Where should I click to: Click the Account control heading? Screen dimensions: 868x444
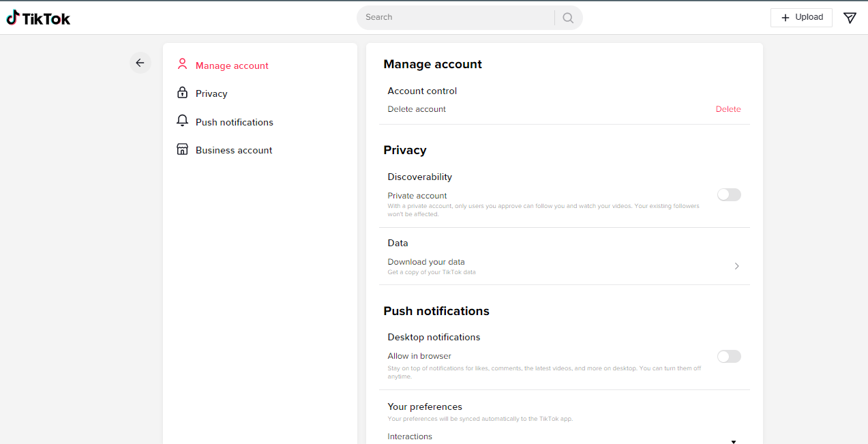(x=422, y=91)
